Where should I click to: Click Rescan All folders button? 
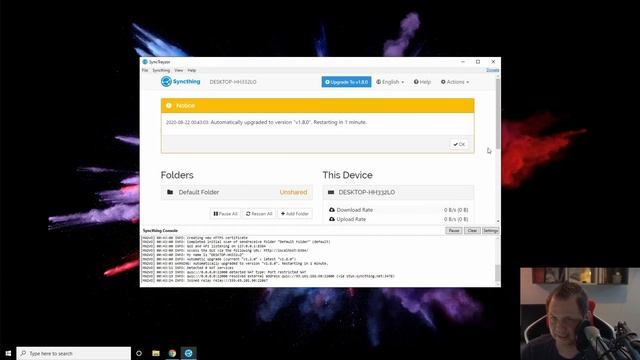coord(259,214)
